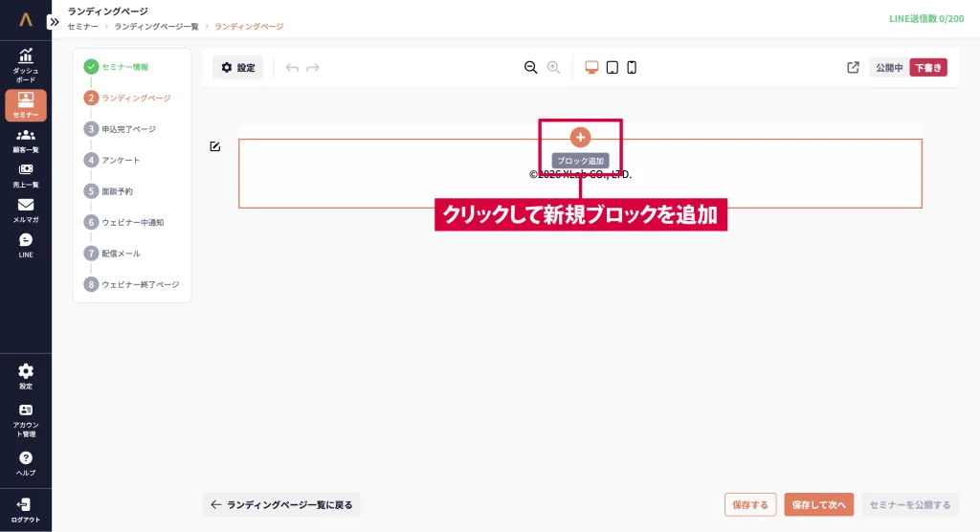Screen dimensions: 980x532
Task: Click the plus icon to add block
Action: tap(580, 137)
